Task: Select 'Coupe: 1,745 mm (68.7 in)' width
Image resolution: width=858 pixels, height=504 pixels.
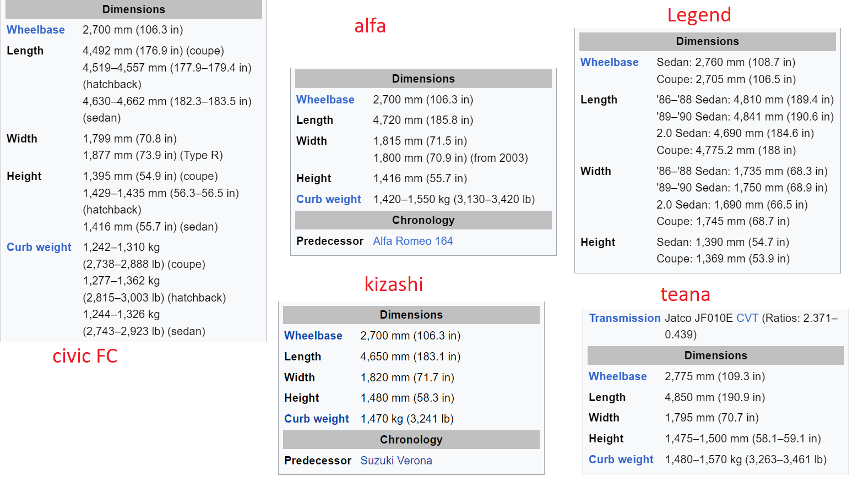Action: click(723, 221)
